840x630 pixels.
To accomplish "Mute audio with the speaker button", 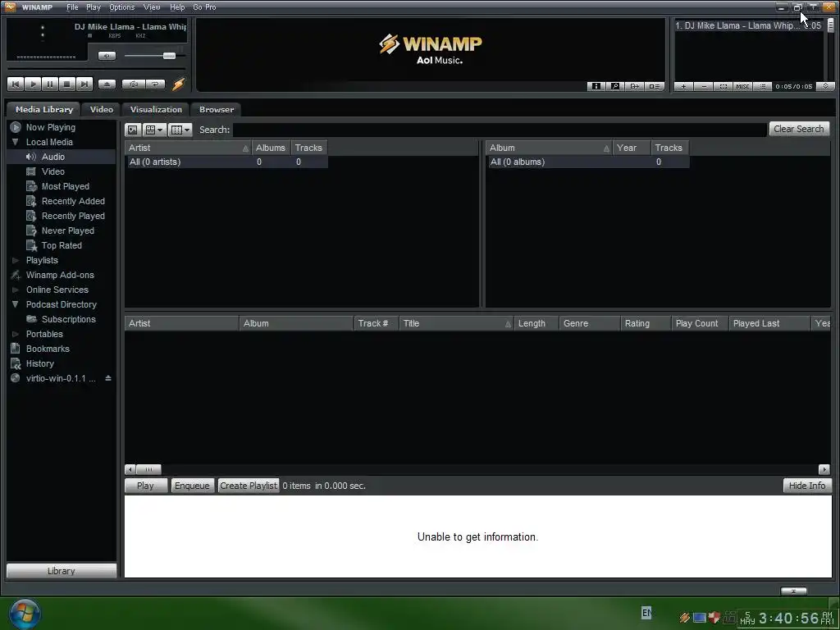I will pos(107,56).
